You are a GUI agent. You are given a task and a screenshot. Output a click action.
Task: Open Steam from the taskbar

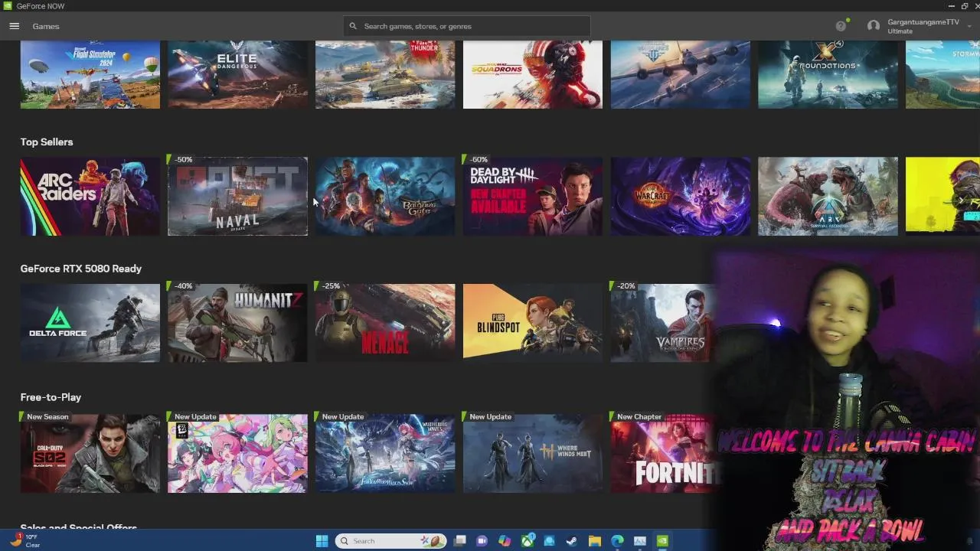point(572,541)
